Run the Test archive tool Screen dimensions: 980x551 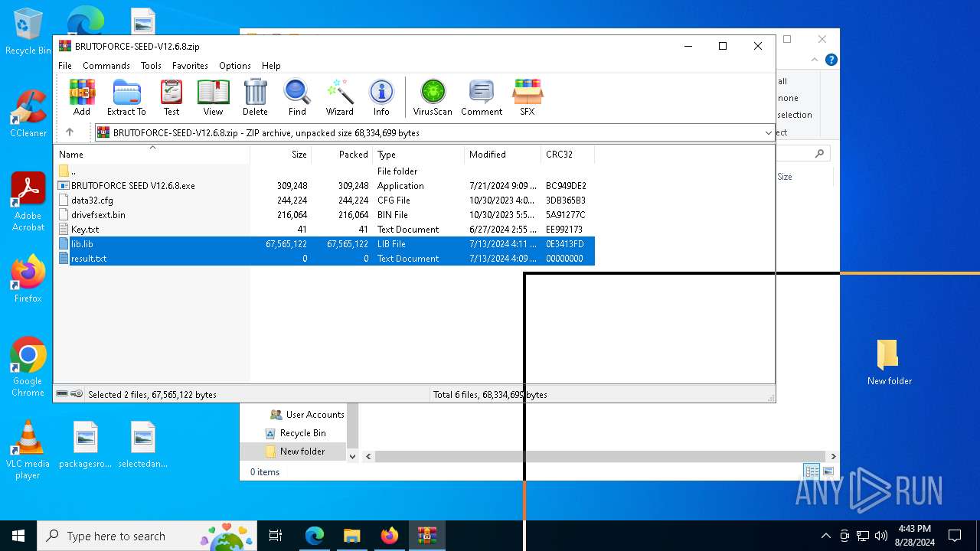coord(171,97)
